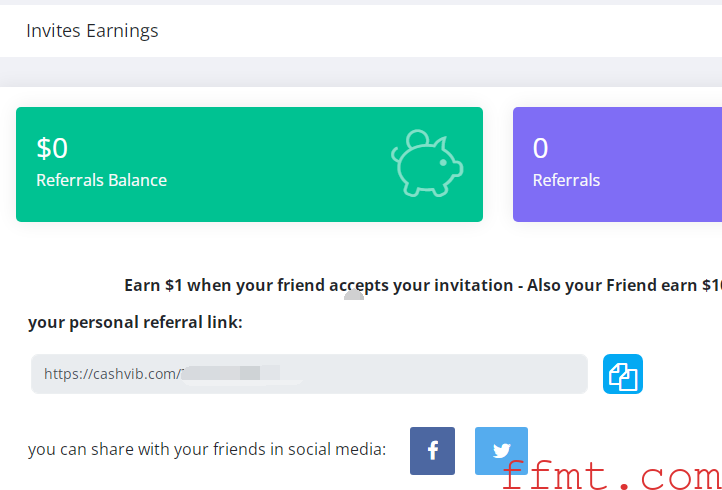Click the Referrals Balance label text
The width and height of the screenshot is (722, 490).
pyautogui.click(x=101, y=180)
